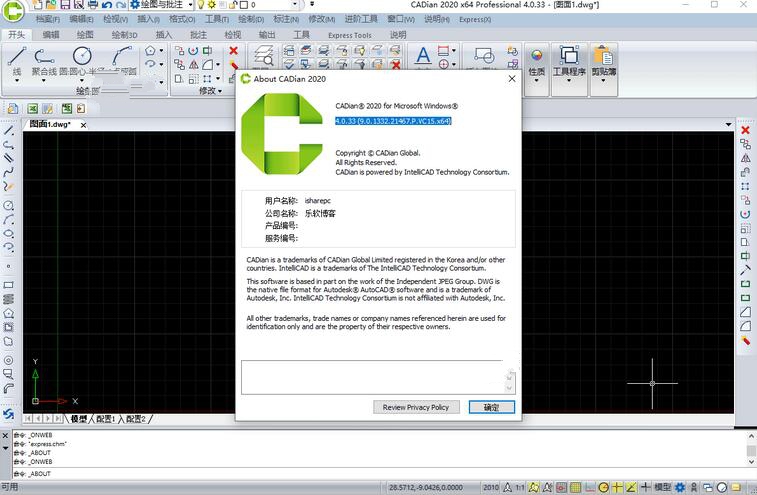Expand the 剪贴簿 clipboard dropdown

click(603, 81)
